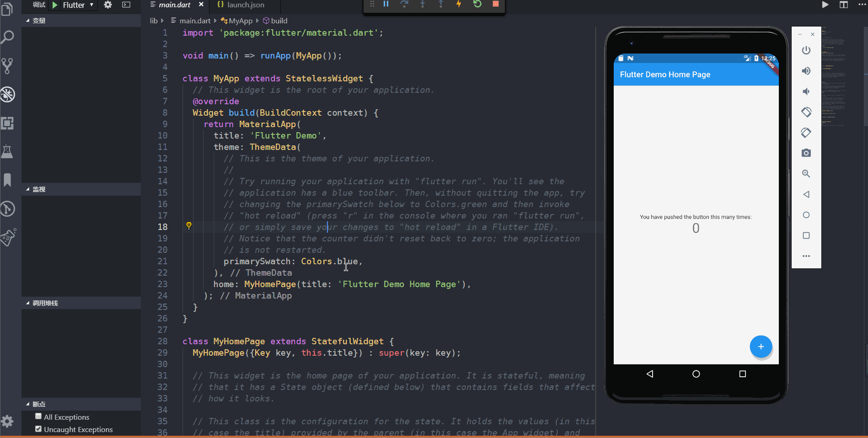Rotate emulator right

click(806, 133)
